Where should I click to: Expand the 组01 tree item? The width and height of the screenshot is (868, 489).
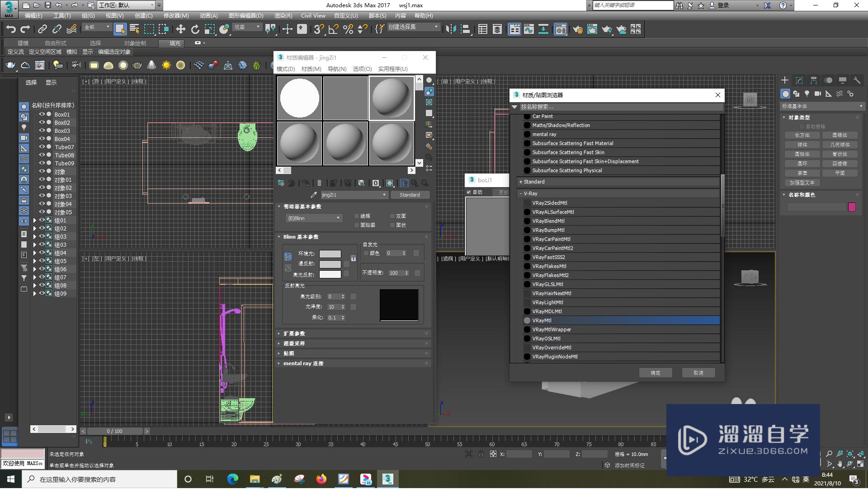point(35,221)
